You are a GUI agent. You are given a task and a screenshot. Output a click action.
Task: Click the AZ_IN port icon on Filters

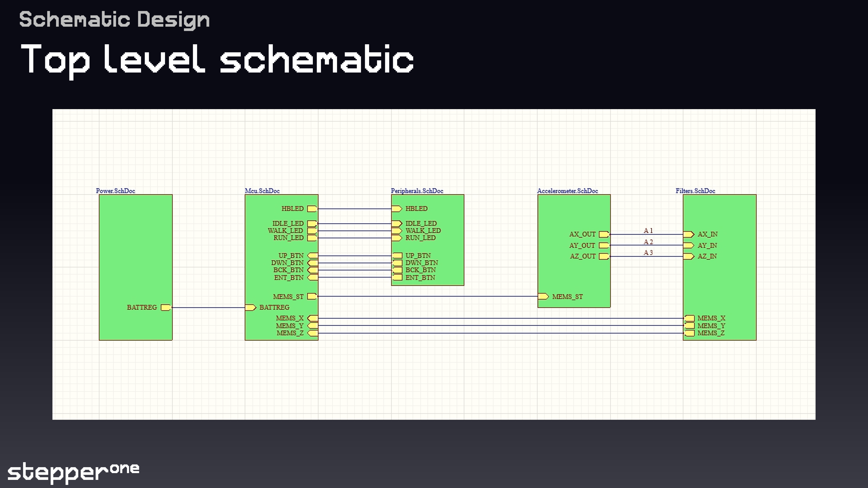tap(689, 256)
